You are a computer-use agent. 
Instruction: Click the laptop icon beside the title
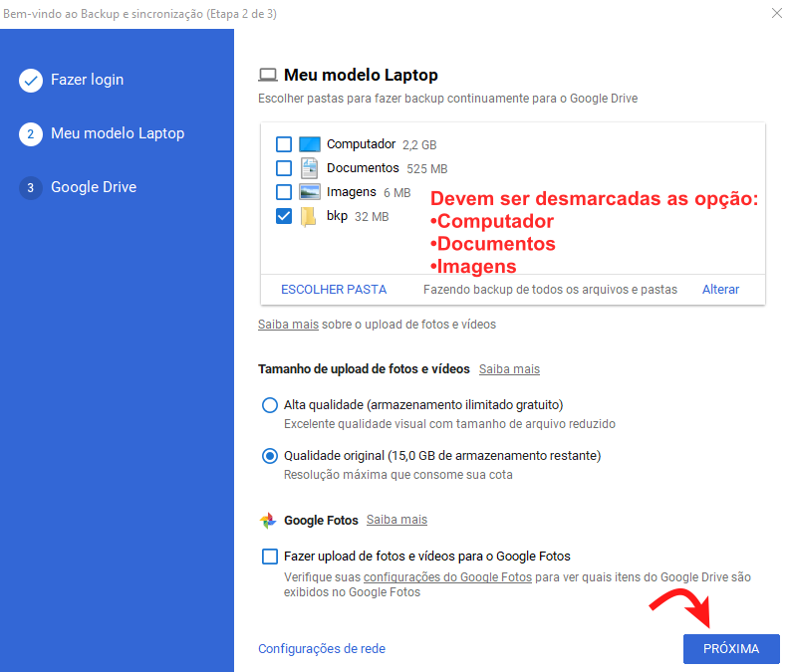(x=267, y=75)
